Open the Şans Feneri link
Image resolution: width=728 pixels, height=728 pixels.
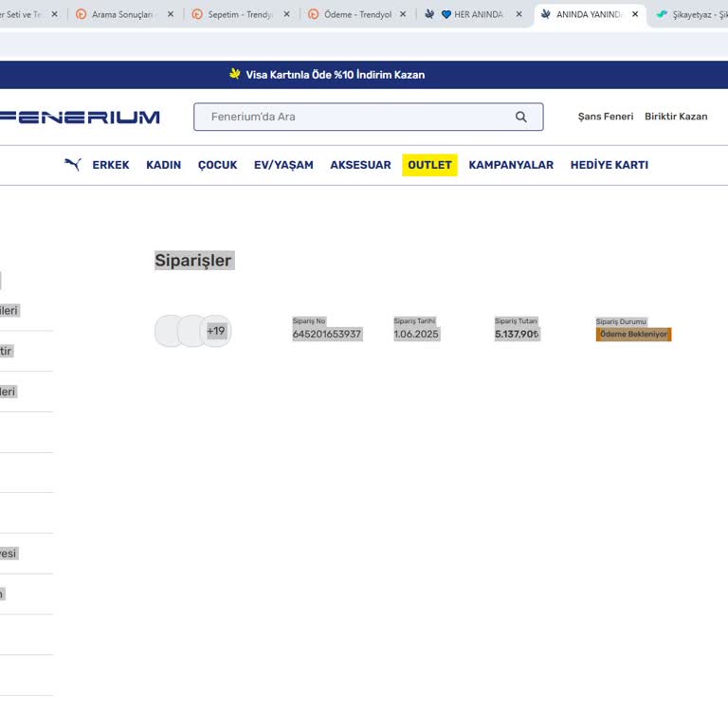(x=606, y=117)
